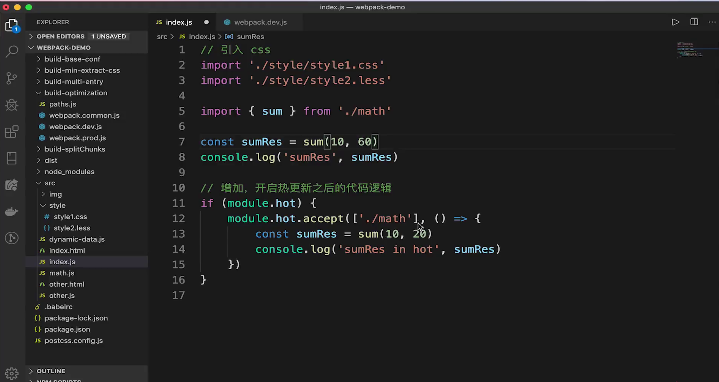Image resolution: width=719 pixels, height=382 pixels.
Task: Open the Manage gear icon
Action: [11, 373]
